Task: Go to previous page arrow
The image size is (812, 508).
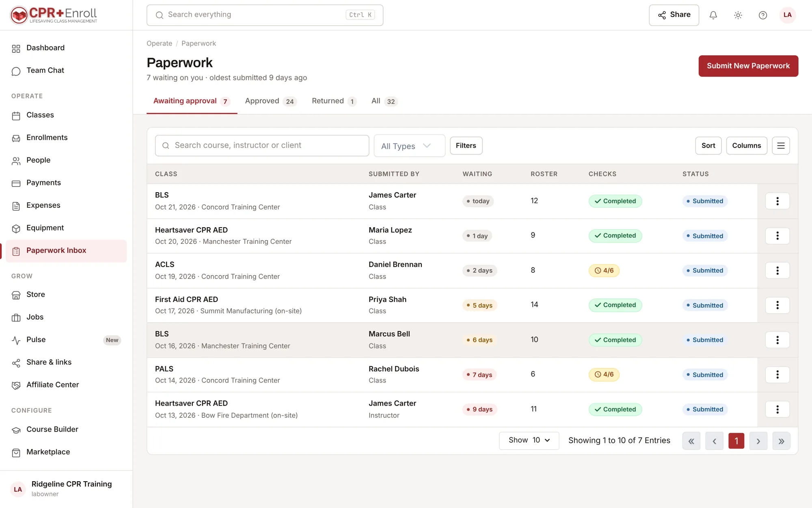Action: pyautogui.click(x=714, y=441)
